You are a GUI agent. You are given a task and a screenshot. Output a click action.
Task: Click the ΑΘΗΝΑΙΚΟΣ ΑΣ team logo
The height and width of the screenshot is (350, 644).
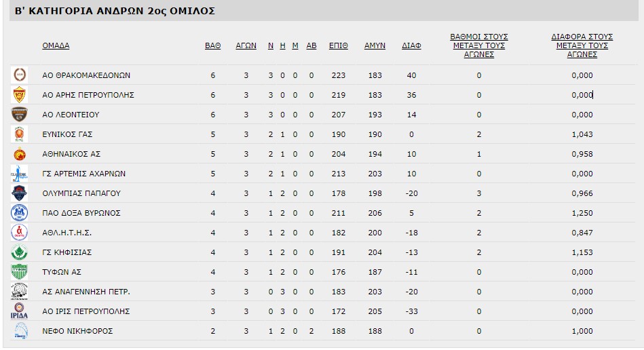coord(19,154)
